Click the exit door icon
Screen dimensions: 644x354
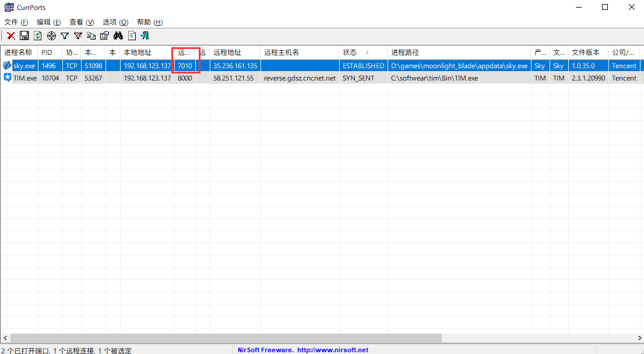click(145, 36)
